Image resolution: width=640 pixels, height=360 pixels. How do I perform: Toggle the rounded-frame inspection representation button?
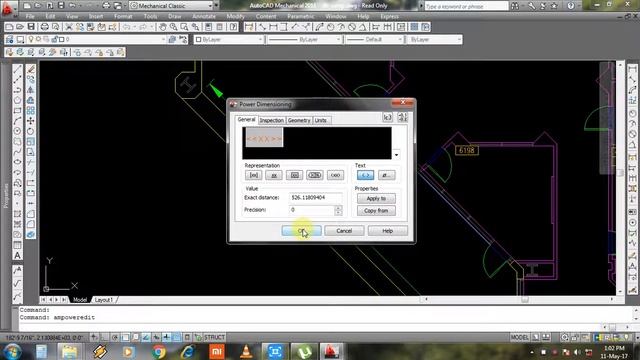pyautogui.click(x=315, y=175)
